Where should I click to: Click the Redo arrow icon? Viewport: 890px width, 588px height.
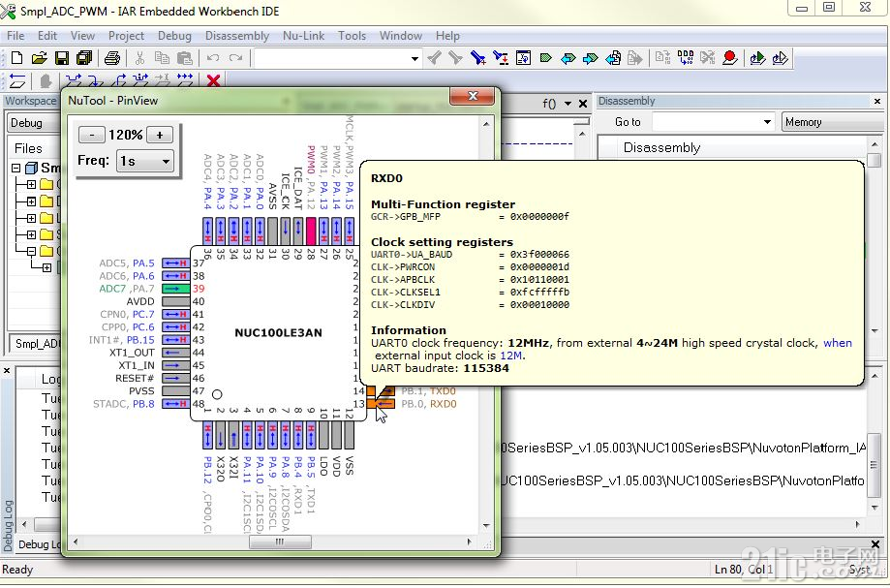pyautogui.click(x=235, y=58)
